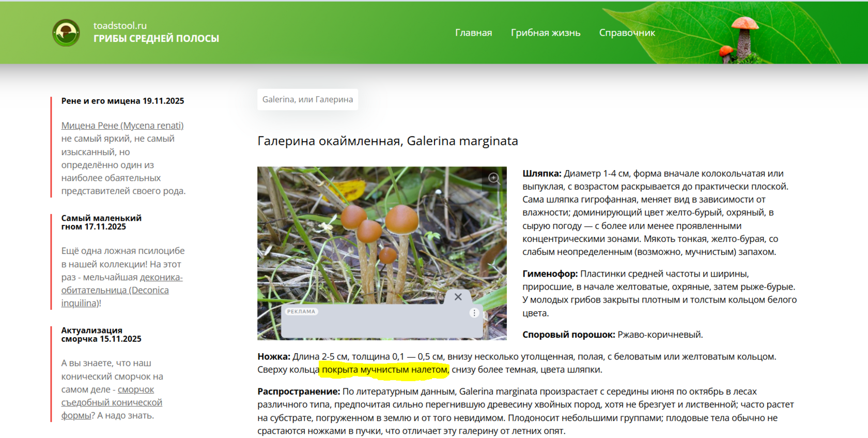Click the highlighted 'покрыта мучнистым налетом' text
The width and height of the screenshot is (868, 438).
click(x=384, y=369)
